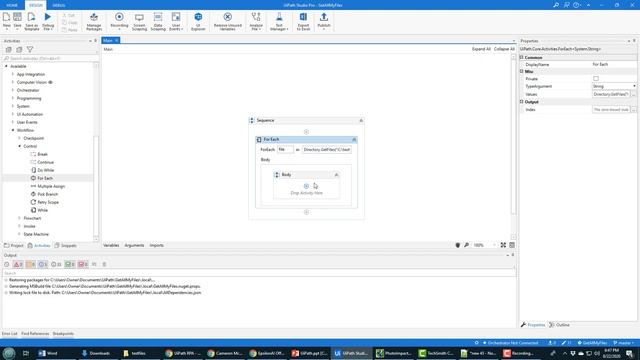
Task: Expand UI Automation activities node
Action: (13, 114)
